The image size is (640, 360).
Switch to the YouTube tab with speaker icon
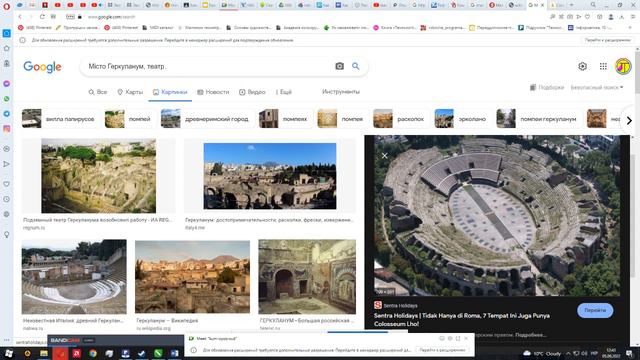tap(96, 5)
